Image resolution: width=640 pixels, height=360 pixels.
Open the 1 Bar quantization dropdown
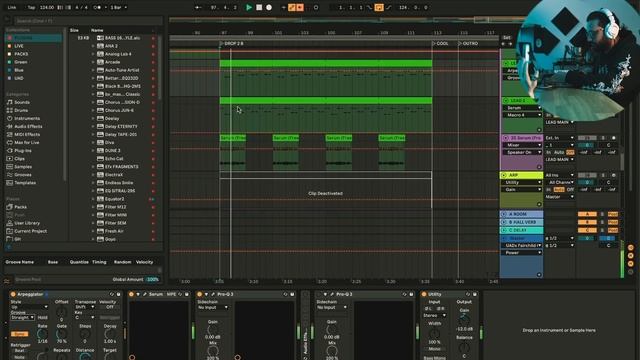[x=118, y=7]
